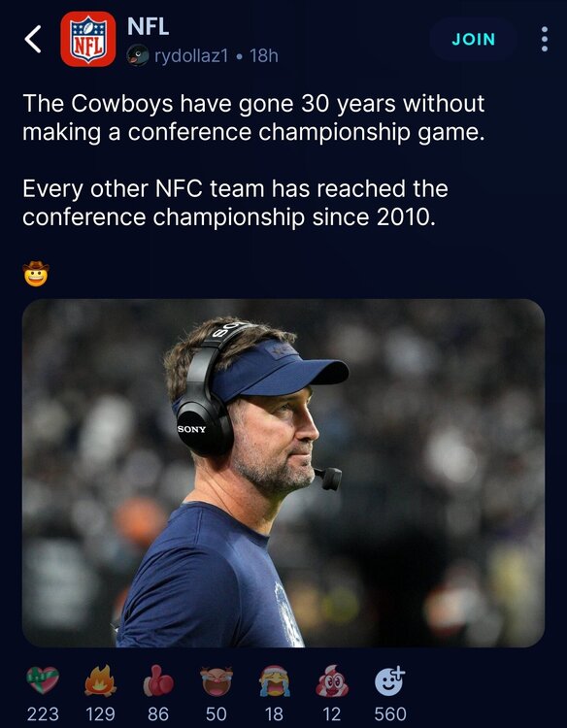Tap the Cowboys 30 years post text
The width and height of the screenshot is (567, 728).
tap(253, 117)
